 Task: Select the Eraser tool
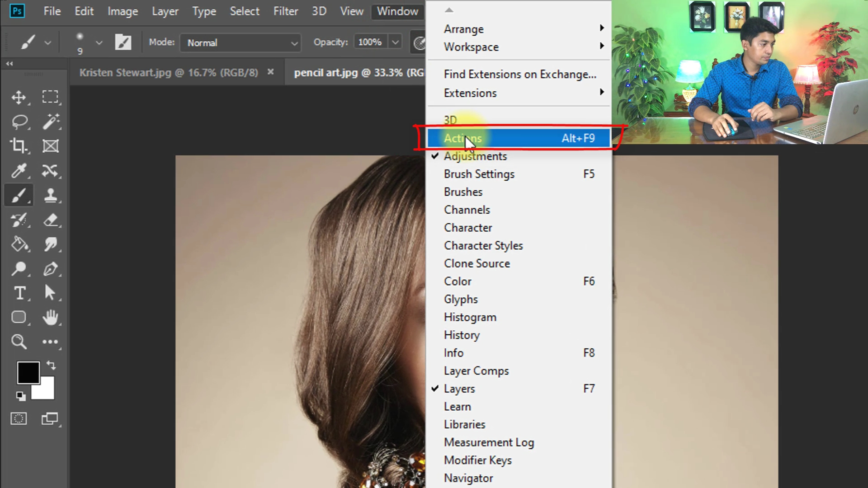click(x=50, y=220)
